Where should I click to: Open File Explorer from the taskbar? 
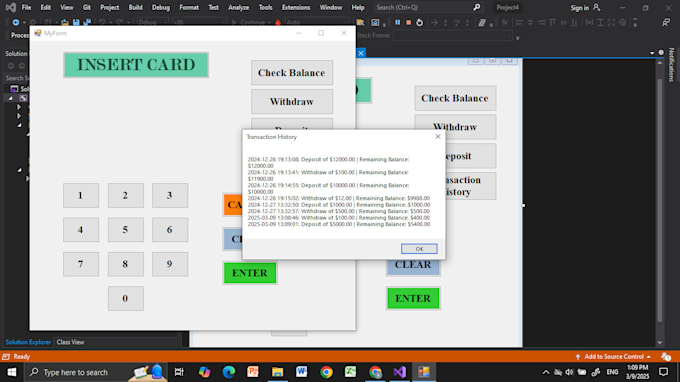[x=277, y=372]
